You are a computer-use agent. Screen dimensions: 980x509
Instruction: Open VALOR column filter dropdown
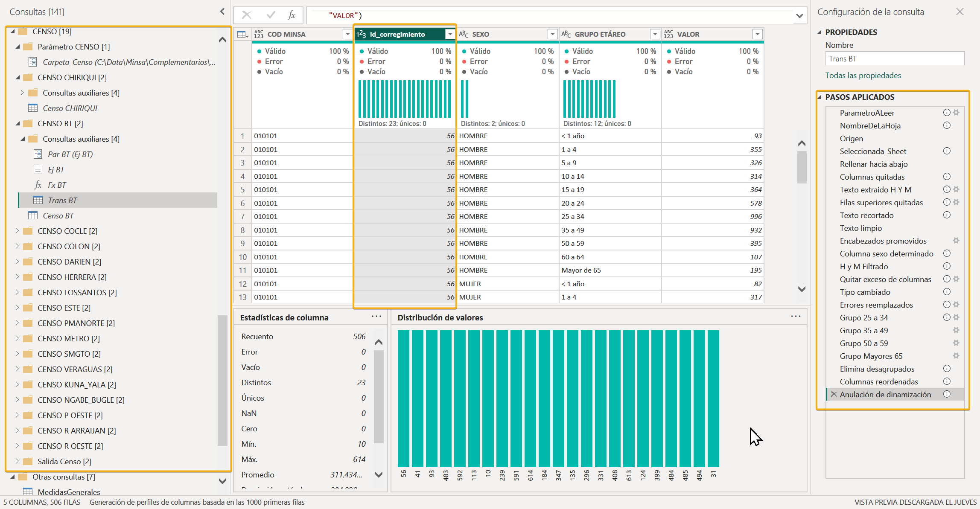(757, 34)
